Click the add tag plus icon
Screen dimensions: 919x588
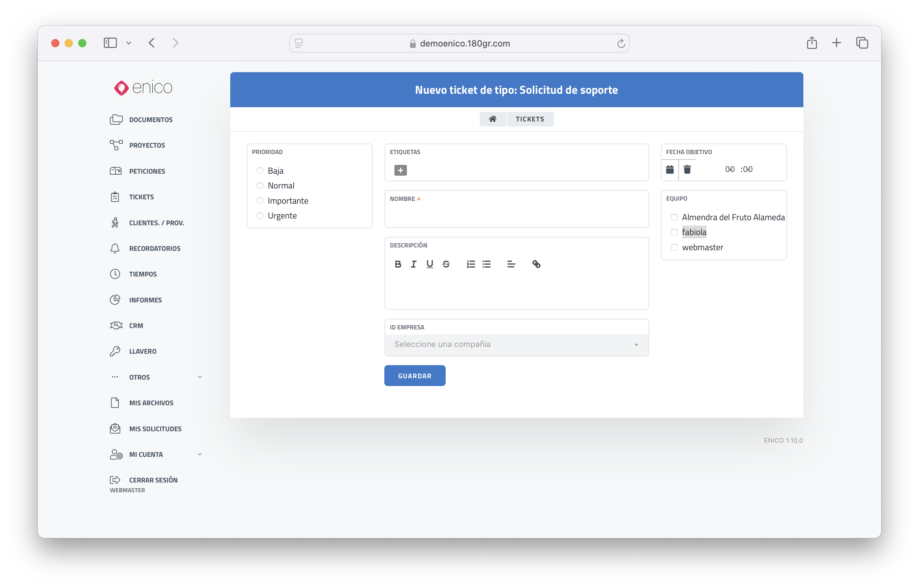pos(400,170)
